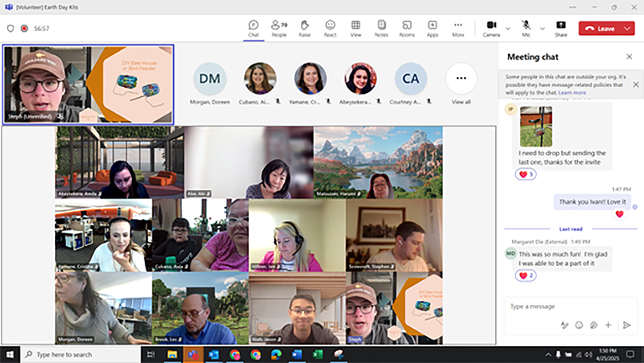Open the dropdown arrow beside Leave
This screenshot has height=363, width=644.
pyautogui.click(x=628, y=28)
